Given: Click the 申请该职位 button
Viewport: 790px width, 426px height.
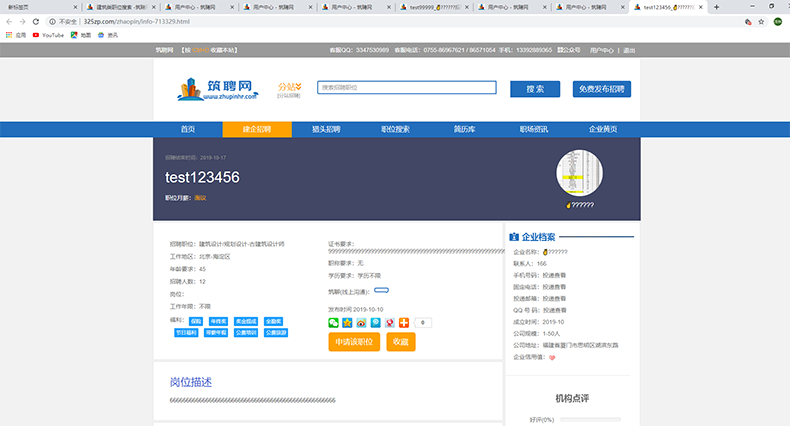Looking at the screenshot, I should 355,342.
